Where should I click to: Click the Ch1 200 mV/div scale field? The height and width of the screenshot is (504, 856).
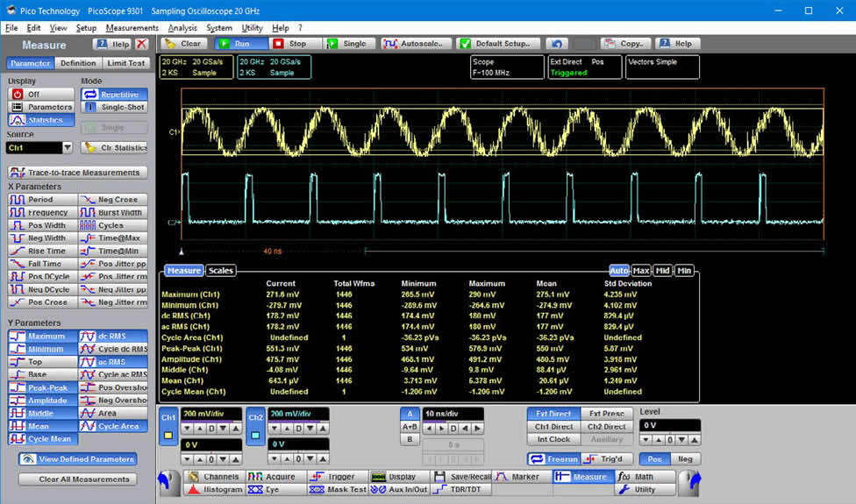(211, 414)
